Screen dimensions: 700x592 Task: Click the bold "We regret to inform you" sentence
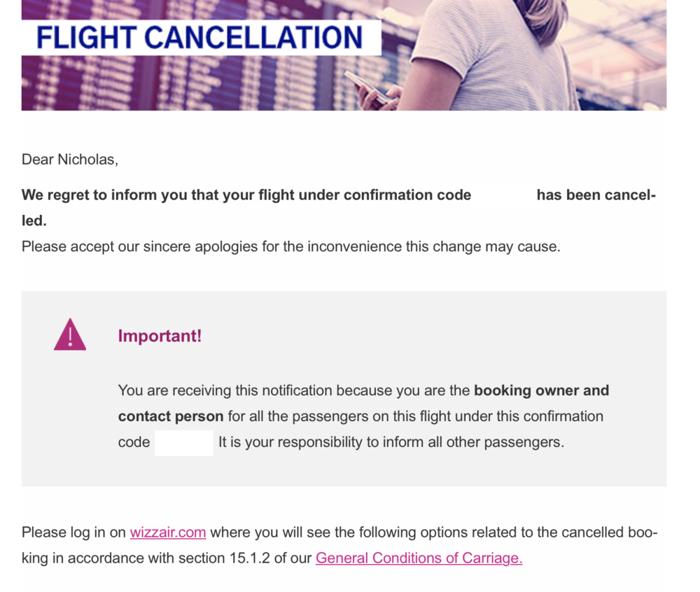245,195
